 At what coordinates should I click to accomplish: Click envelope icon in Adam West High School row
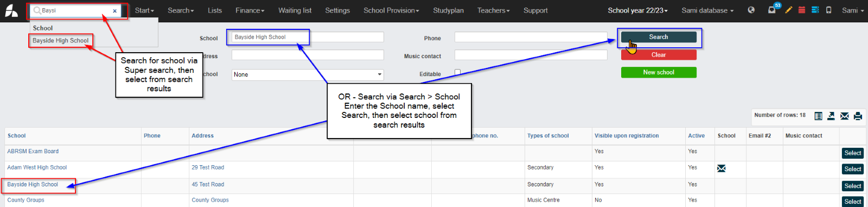[721, 168]
